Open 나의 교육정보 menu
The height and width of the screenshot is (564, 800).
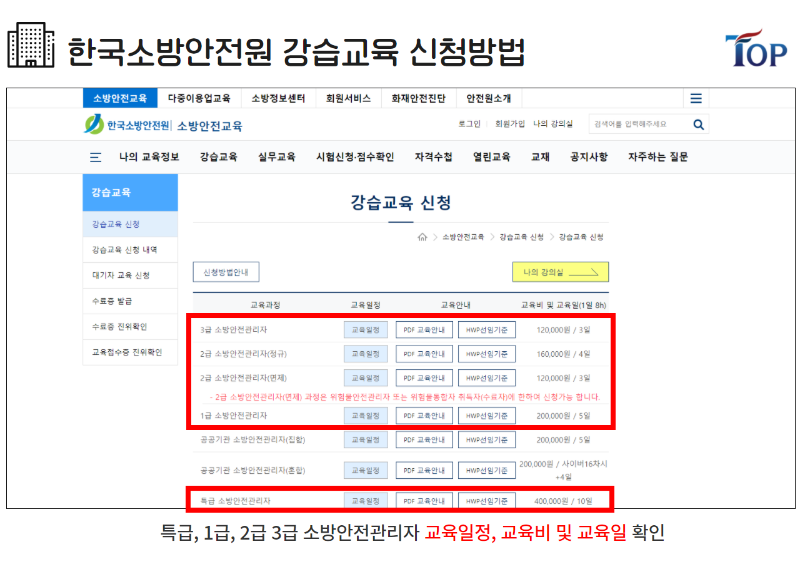click(149, 157)
